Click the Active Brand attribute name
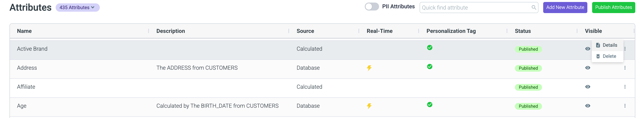The width and height of the screenshot is (644, 118). (x=32, y=49)
